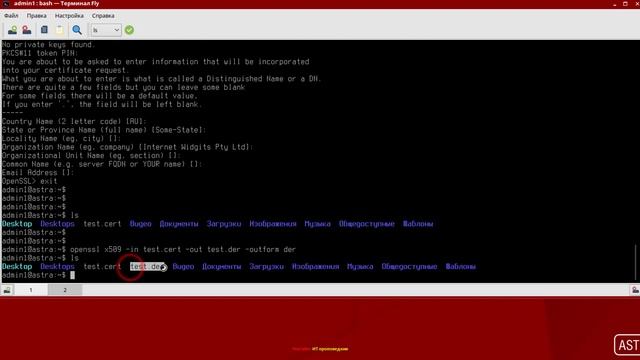Open the Правка menu

[36, 16]
